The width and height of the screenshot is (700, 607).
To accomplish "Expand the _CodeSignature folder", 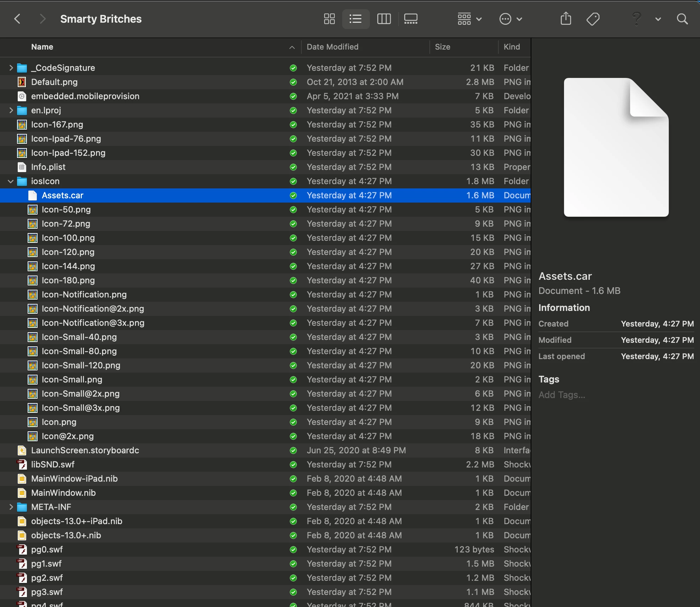I will (x=11, y=68).
